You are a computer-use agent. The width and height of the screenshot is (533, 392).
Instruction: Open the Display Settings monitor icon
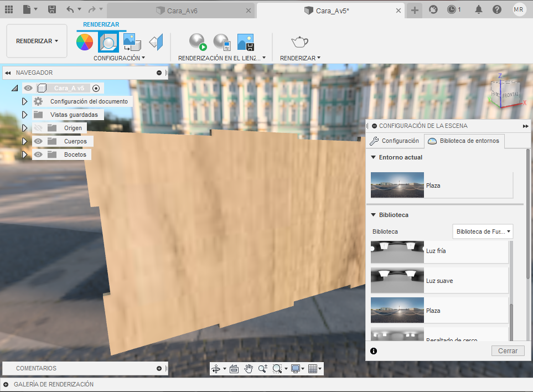point(296,369)
